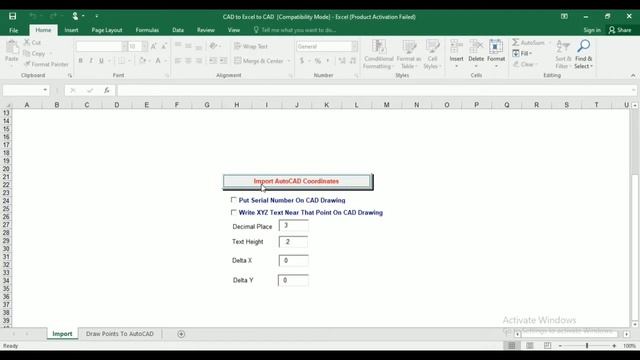Image resolution: width=640 pixels, height=360 pixels.
Task: Toggle Bold formatting
Action: point(80,61)
